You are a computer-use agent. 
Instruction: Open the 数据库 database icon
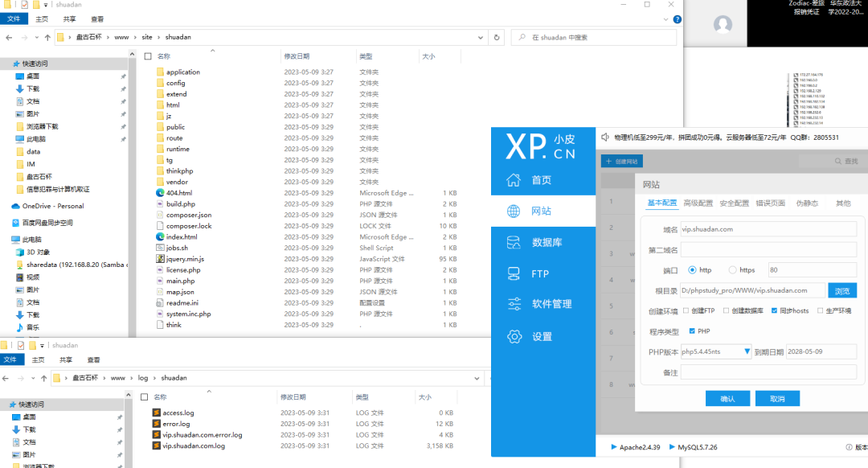click(514, 243)
